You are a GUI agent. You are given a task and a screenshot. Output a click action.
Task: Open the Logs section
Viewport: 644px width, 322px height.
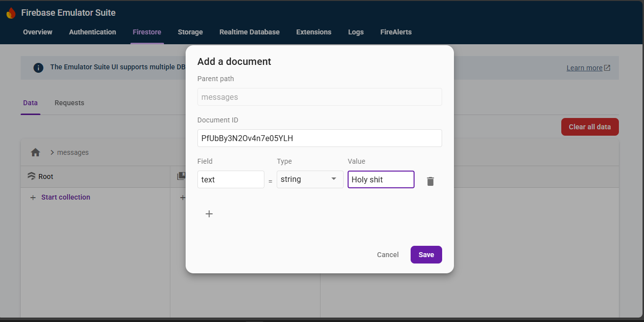click(355, 32)
